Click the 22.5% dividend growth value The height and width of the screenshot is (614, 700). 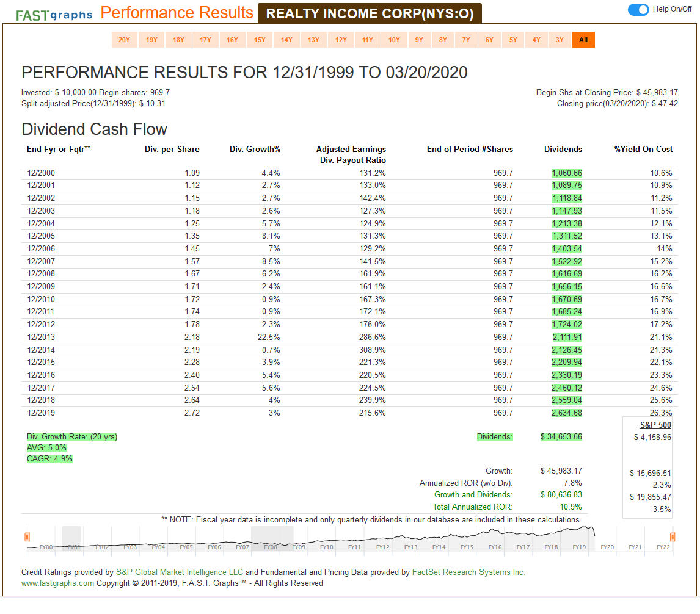point(269,337)
